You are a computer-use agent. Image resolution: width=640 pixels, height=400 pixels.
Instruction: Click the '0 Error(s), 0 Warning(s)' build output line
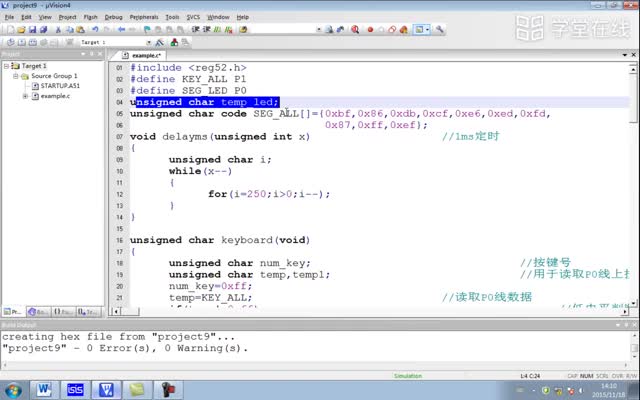(x=125, y=348)
